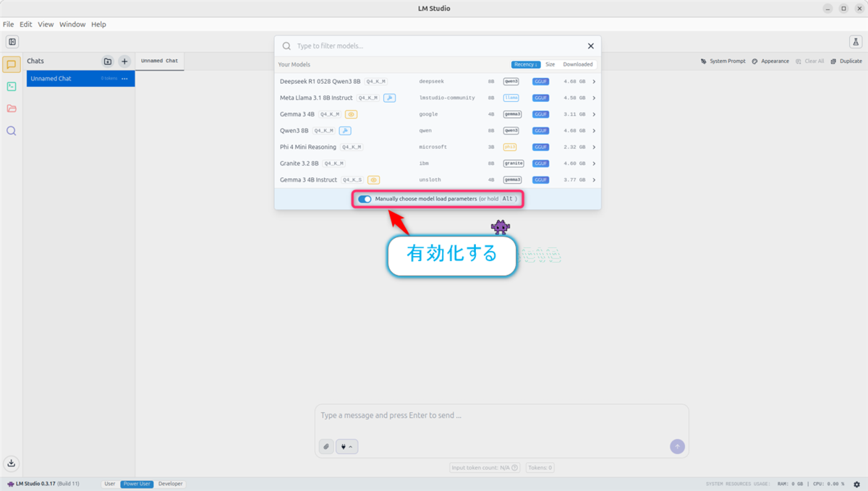Close the model picker with the X
The image size is (868, 491).
pyautogui.click(x=590, y=46)
